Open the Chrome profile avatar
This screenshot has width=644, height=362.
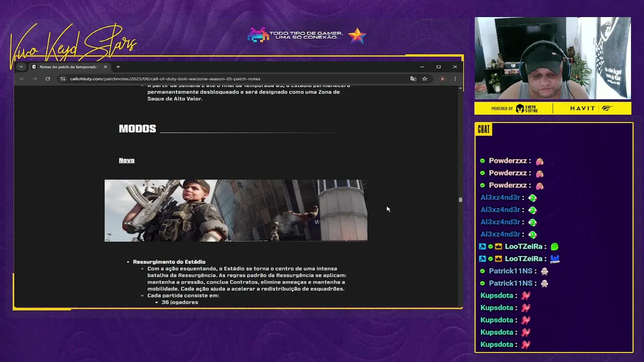[x=442, y=79]
